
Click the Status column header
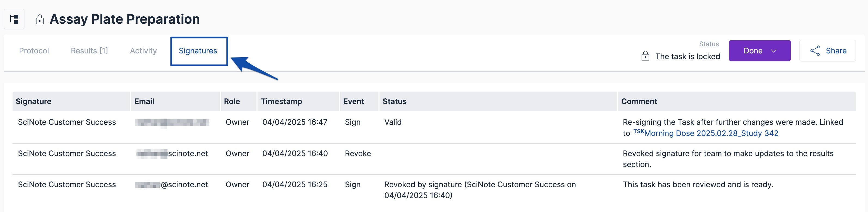(x=395, y=101)
